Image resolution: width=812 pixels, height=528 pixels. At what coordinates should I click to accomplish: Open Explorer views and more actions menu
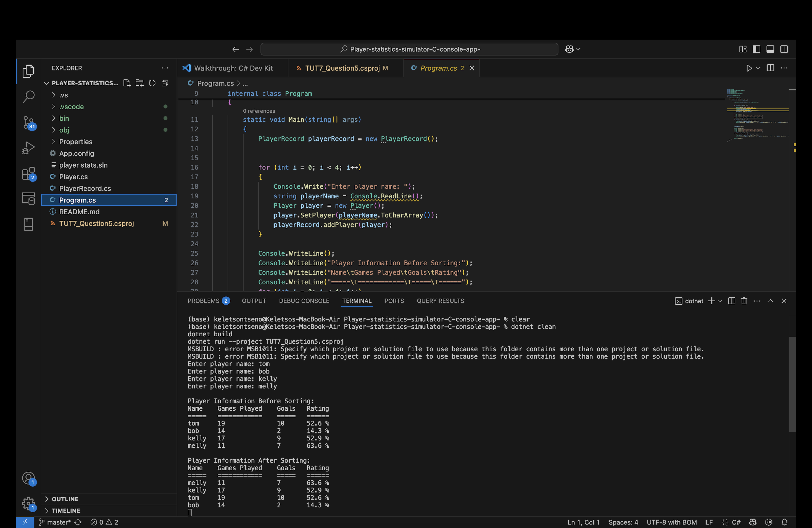[x=165, y=68]
